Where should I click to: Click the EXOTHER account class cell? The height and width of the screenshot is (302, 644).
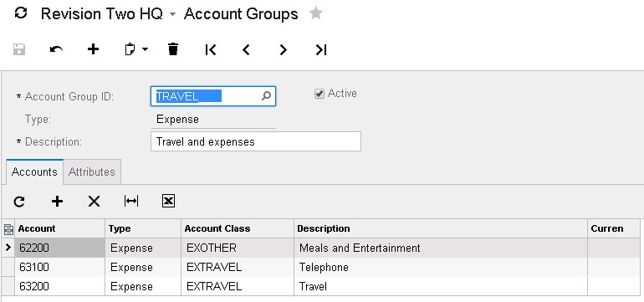tap(238, 248)
